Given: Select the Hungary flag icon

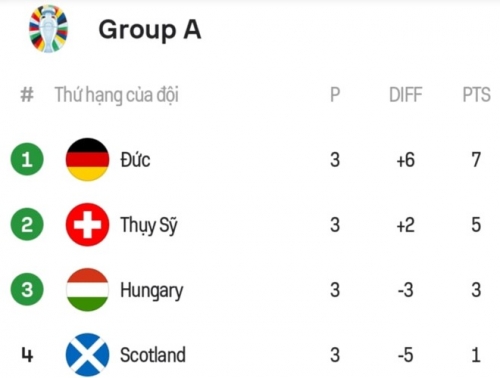Looking at the screenshot, I should click(87, 290).
